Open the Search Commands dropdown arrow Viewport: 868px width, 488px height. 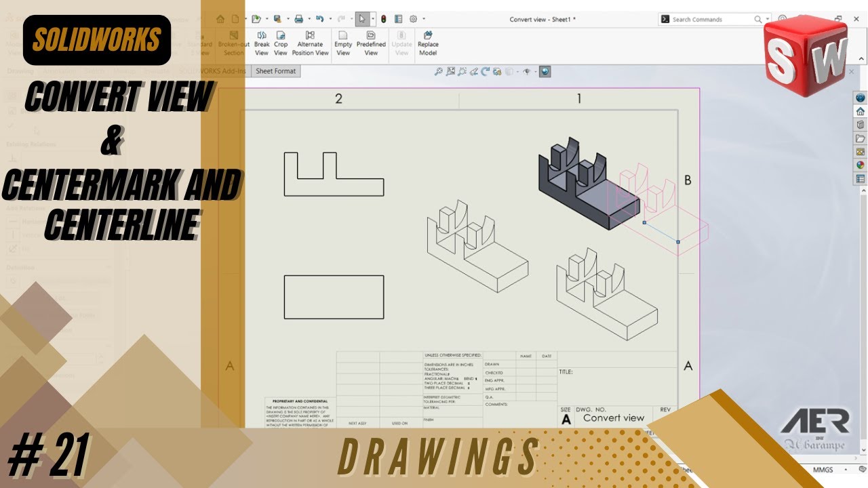767,19
